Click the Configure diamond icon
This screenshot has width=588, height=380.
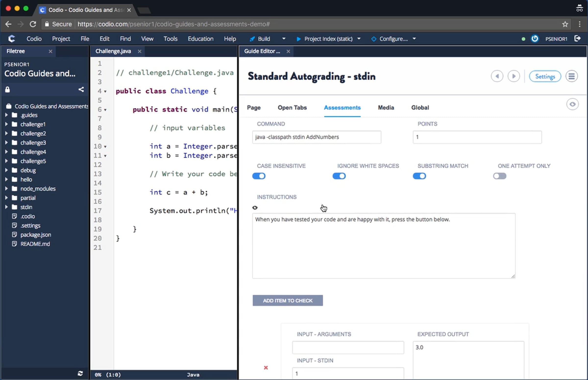click(x=374, y=39)
